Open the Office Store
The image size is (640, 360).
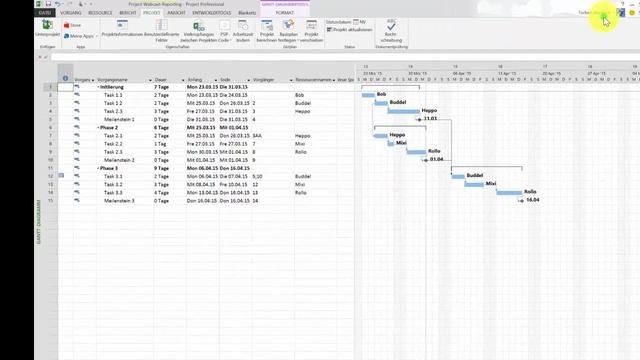(72, 25)
